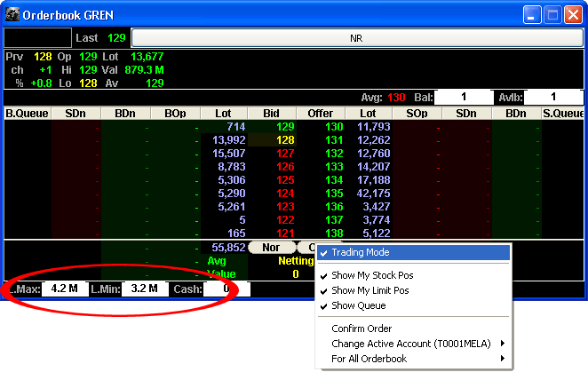Click the Val 879.3 M figure

point(144,70)
